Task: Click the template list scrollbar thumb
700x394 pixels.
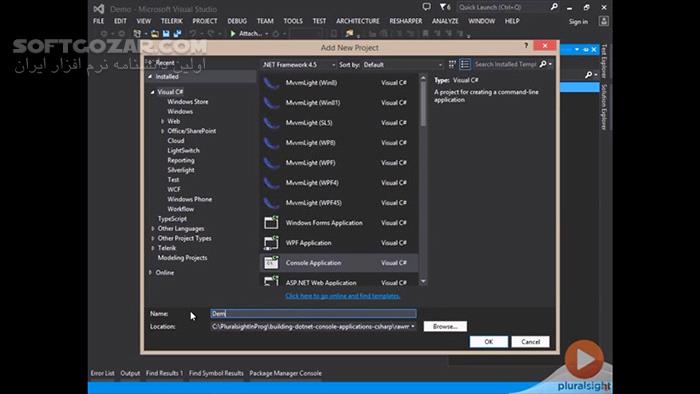Action: point(423,104)
